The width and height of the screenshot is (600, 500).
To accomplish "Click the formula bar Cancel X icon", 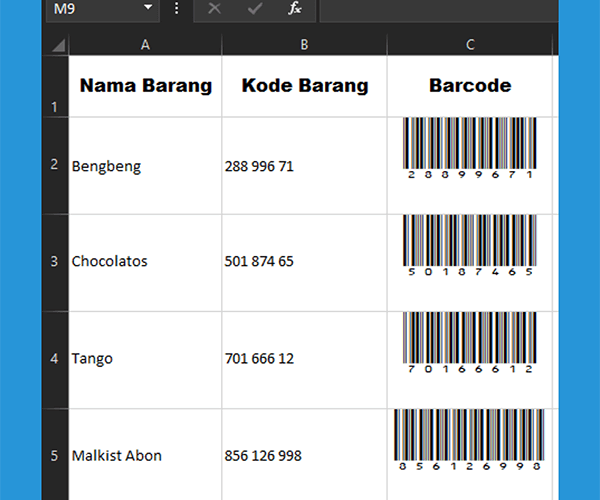I will pyautogui.click(x=214, y=8).
